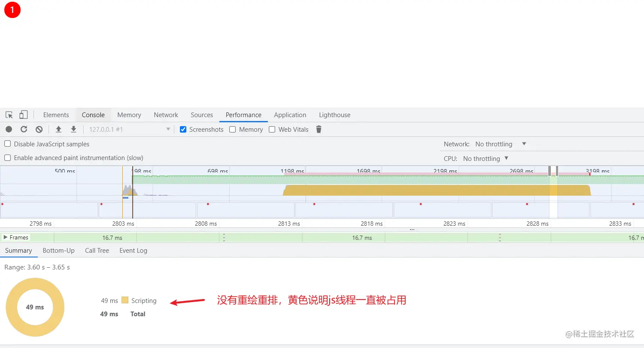Click the Range: 3.60 s – 3.65 s text

click(x=37, y=267)
